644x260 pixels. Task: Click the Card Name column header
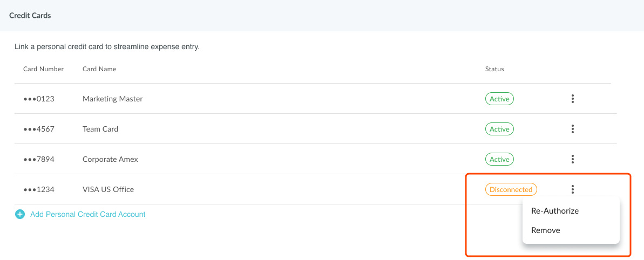tap(99, 69)
